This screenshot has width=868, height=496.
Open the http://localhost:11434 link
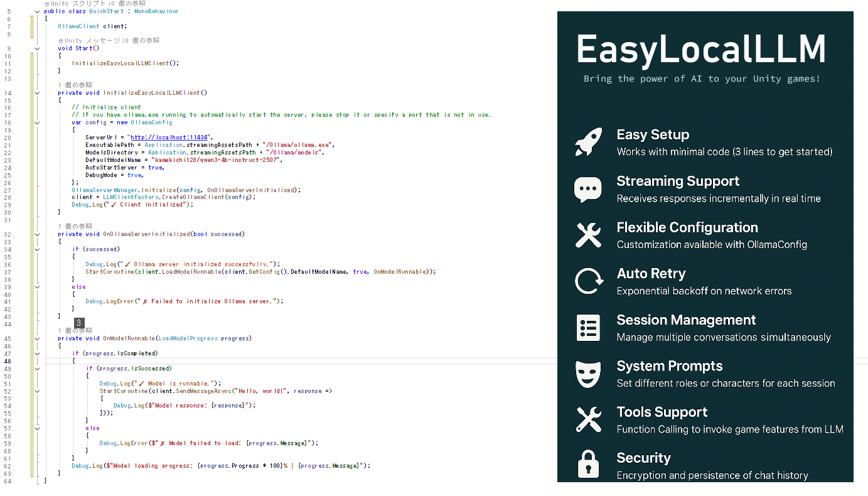(171, 137)
